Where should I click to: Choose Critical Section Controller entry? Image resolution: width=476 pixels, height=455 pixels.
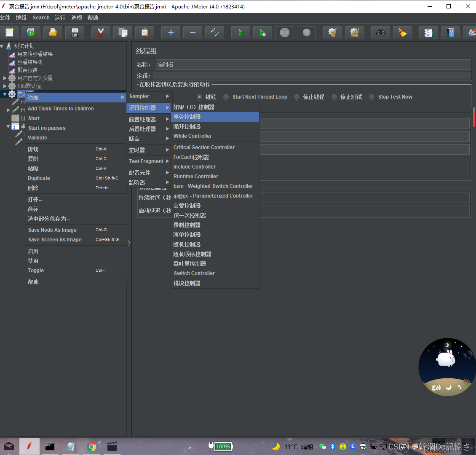tap(215, 147)
